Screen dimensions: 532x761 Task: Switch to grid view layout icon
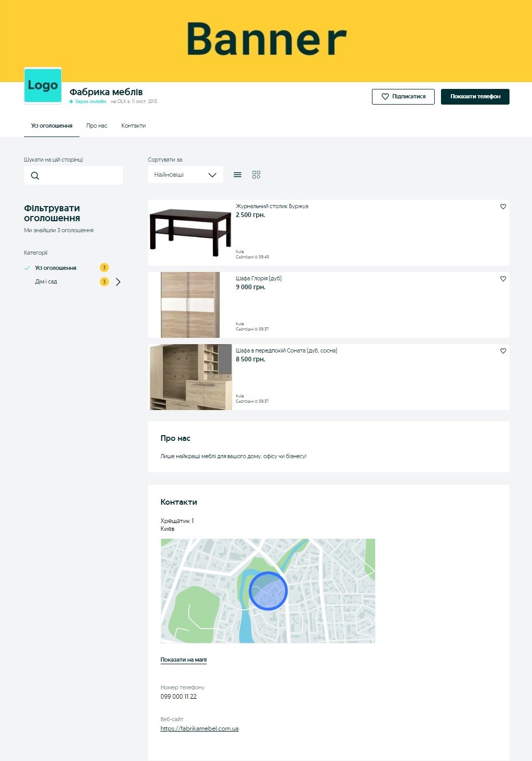[256, 175]
